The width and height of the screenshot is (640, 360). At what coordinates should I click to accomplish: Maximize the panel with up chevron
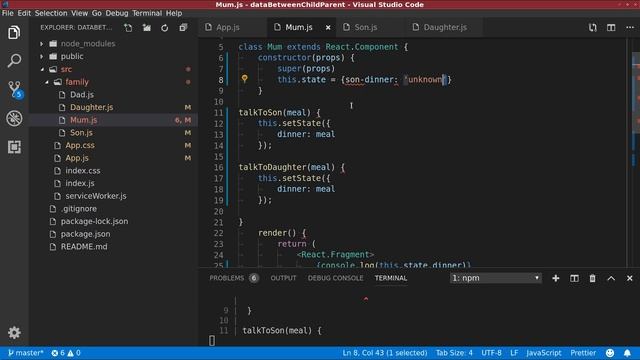(x=611, y=278)
